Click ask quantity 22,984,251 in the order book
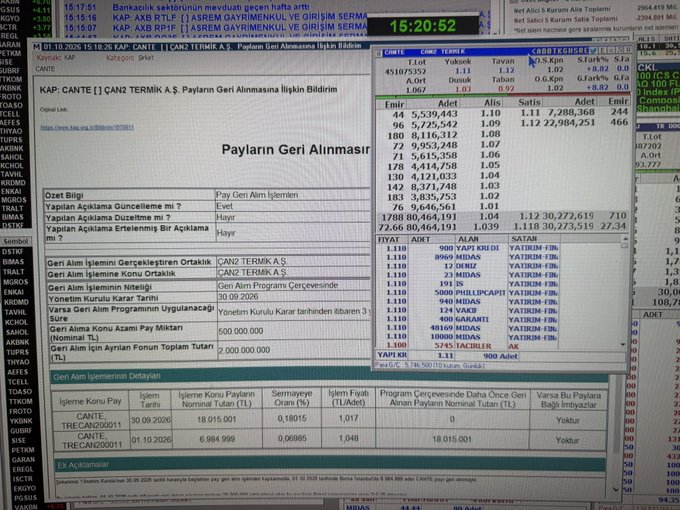Image resolution: width=680 pixels, height=510 pixels. (569, 123)
